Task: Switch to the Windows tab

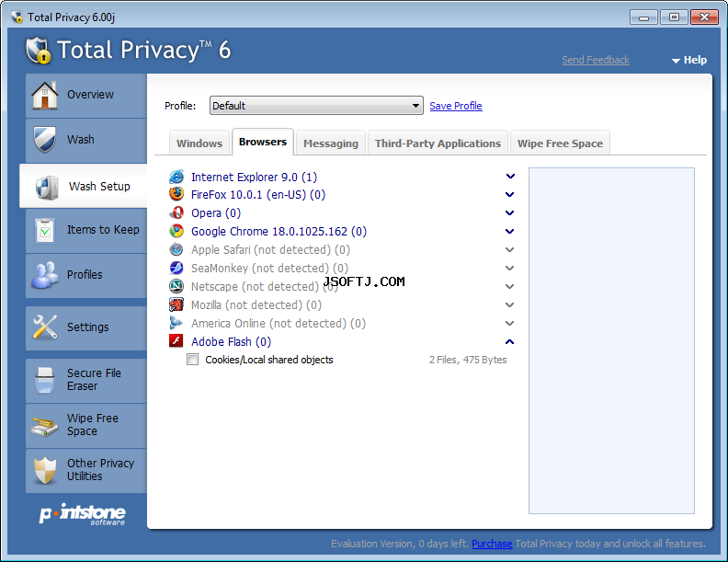Action: 199,143
